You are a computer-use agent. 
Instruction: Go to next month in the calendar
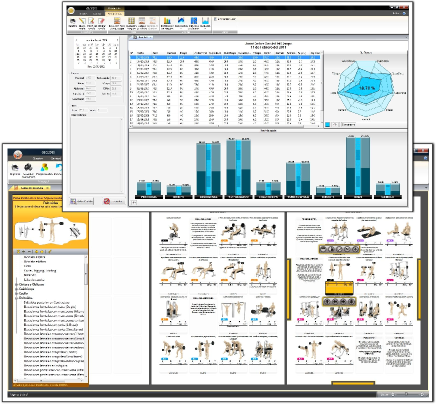[x=117, y=40]
